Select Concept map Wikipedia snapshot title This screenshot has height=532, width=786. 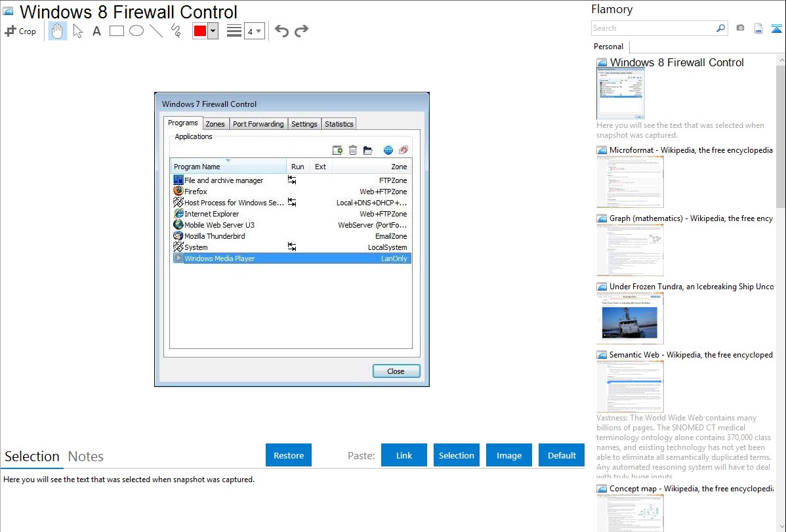coord(691,488)
